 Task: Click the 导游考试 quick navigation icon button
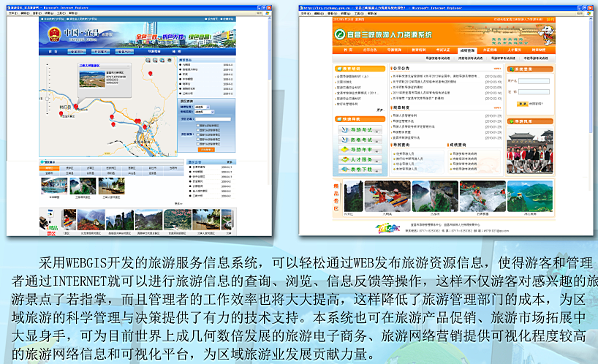[360, 129]
